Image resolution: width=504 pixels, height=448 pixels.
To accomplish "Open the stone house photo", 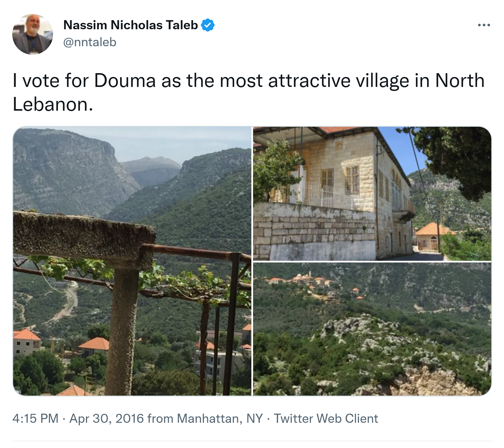I will click(372, 193).
